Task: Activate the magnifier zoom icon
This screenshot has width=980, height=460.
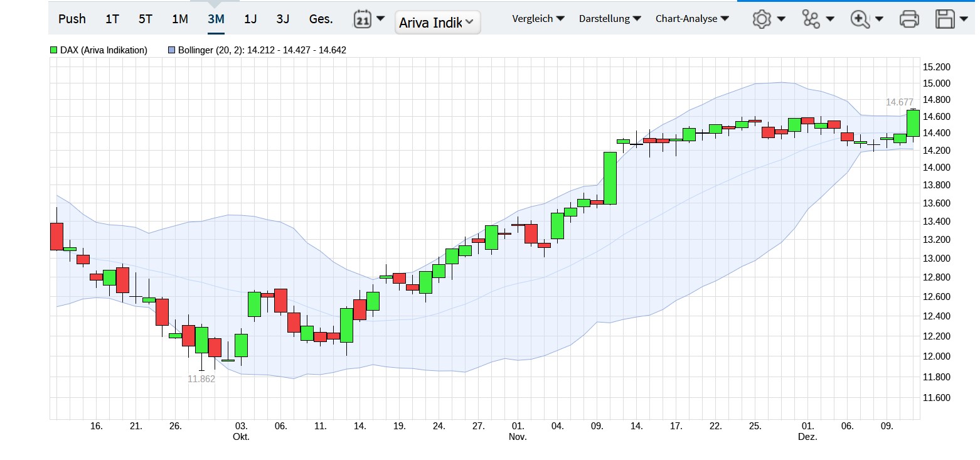Action: pos(859,19)
